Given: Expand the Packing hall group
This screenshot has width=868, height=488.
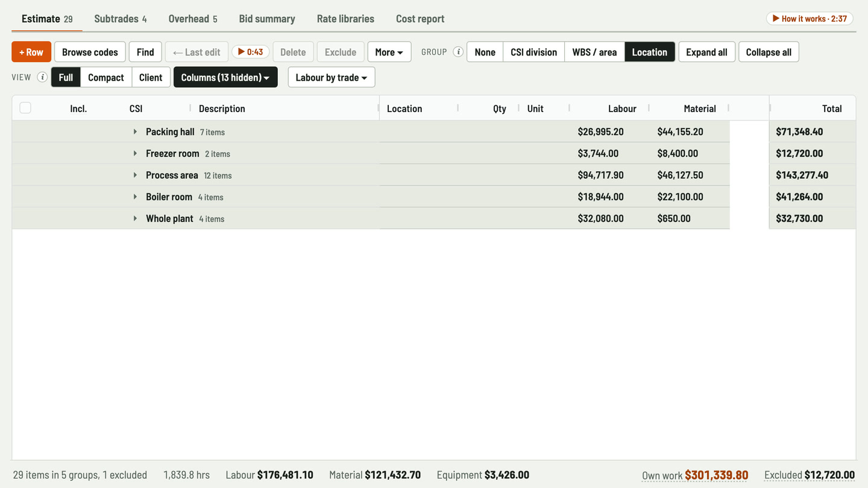Looking at the screenshot, I should click(135, 131).
